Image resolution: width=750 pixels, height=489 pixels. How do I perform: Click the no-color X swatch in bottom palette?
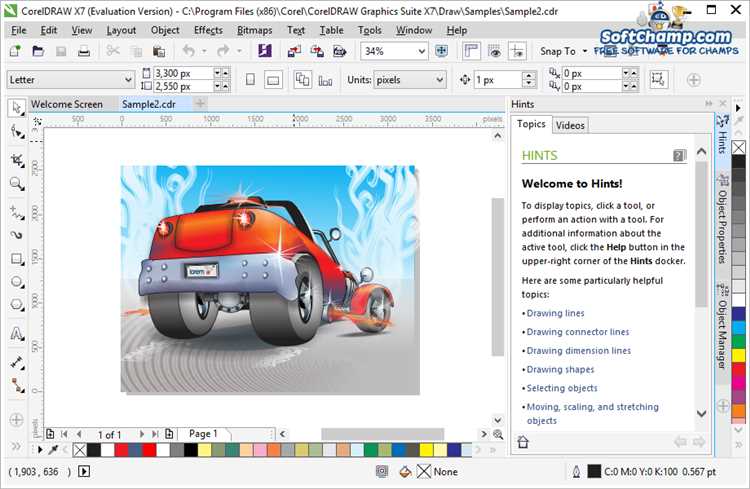[x=80, y=450]
